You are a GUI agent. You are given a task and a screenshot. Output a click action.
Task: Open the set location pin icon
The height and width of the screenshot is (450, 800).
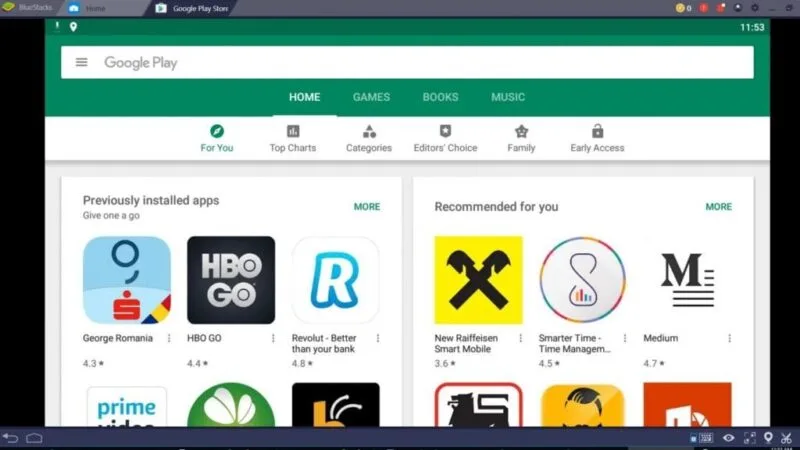pos(768,438)
